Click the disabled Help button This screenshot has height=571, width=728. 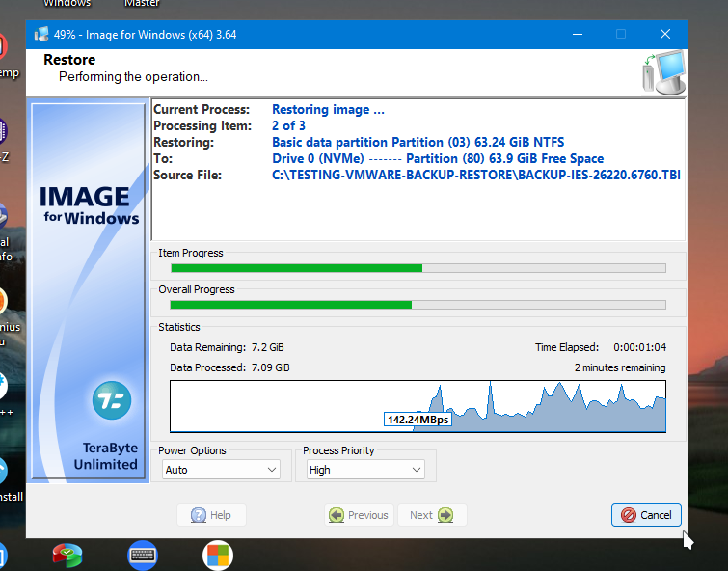pyautogui.click(x=211, y=515)
